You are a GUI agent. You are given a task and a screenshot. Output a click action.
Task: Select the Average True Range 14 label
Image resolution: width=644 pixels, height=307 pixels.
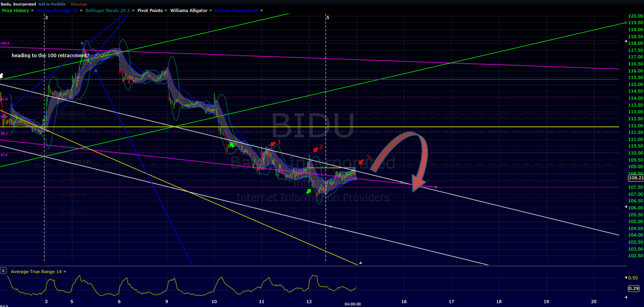36,272
